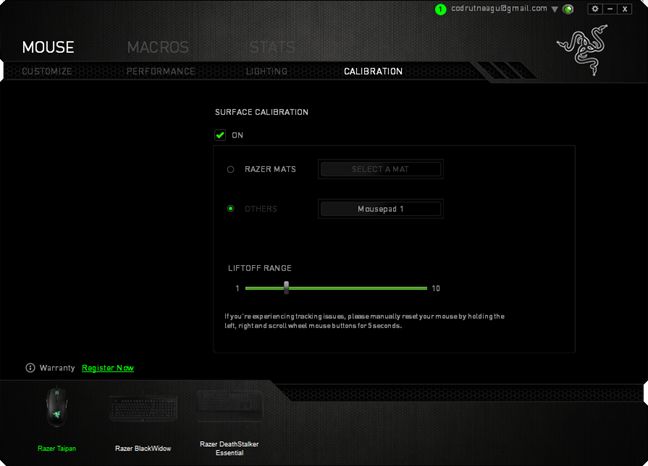Click the Razer snake logo

[583, 50]
